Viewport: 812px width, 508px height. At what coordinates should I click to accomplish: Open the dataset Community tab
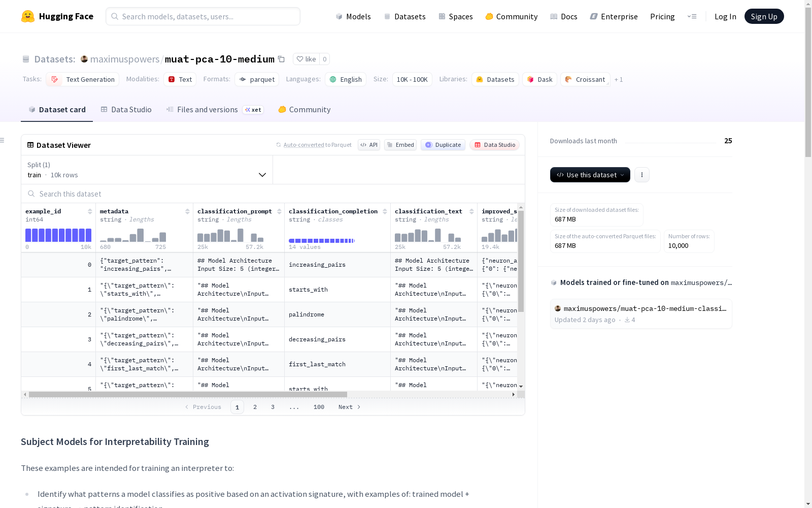pos(304,110)
